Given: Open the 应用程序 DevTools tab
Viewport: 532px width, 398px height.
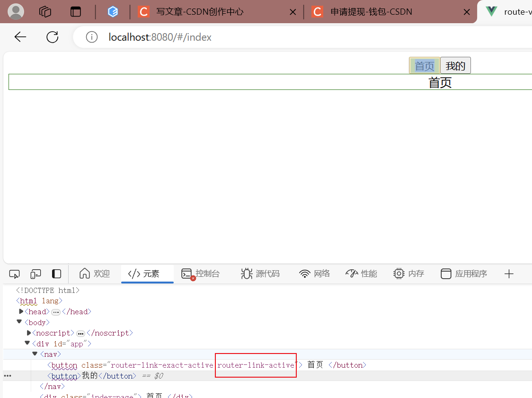Looking at the screenshot, I should point(464,274).
